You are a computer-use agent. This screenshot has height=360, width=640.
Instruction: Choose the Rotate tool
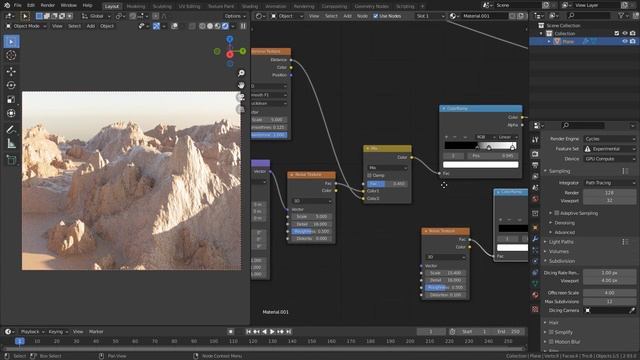coord(11,85)
